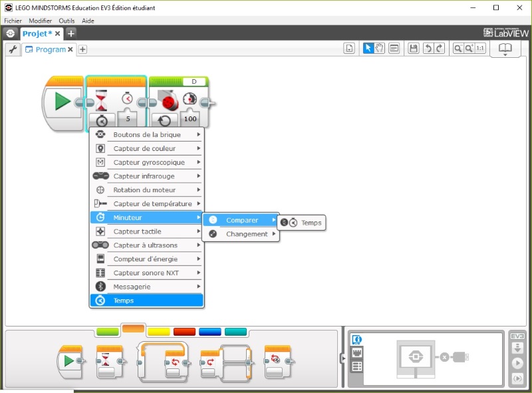Reset zoom to 1:1

(479, 48)
